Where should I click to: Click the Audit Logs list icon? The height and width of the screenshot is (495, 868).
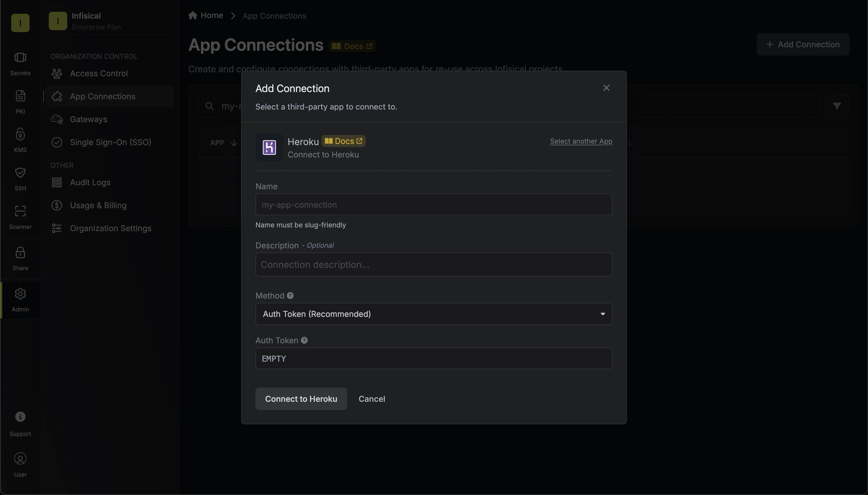(57, 182)
